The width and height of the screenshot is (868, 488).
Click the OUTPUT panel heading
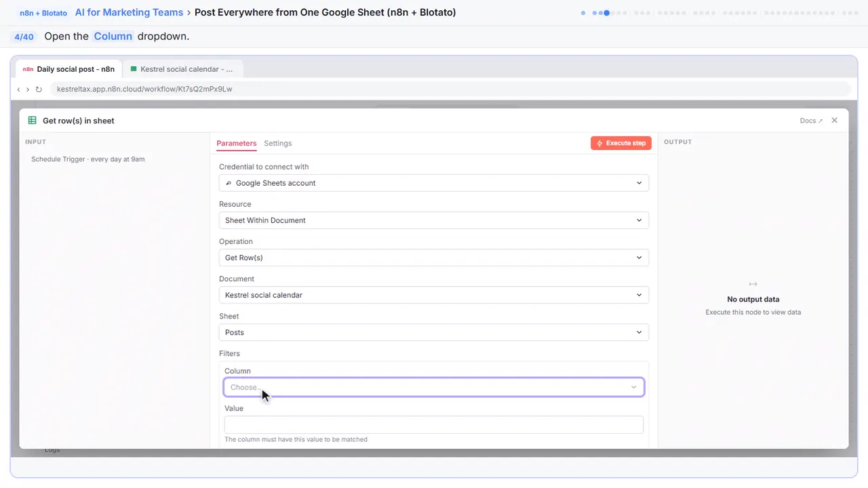pyautogui.click(x=678, y=142)
